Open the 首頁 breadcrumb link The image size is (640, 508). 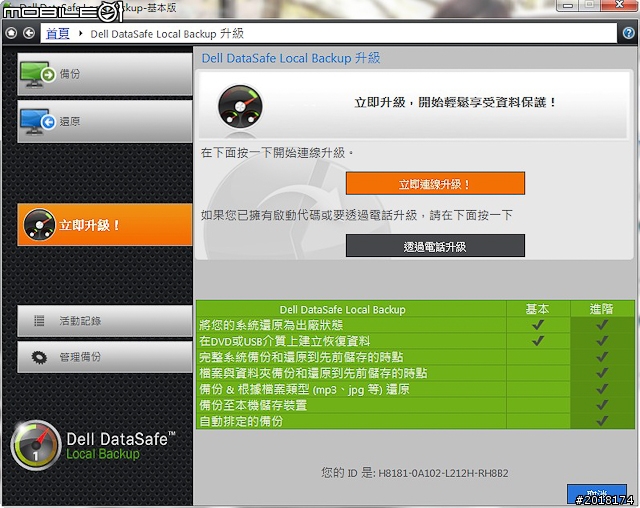pos(58,33)
